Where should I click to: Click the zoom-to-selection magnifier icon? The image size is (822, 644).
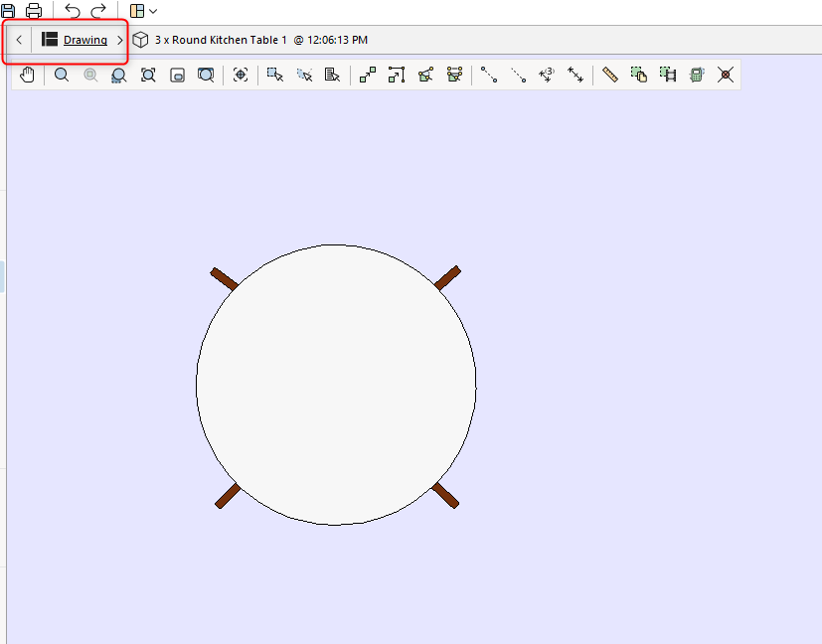tap(119, 76)
